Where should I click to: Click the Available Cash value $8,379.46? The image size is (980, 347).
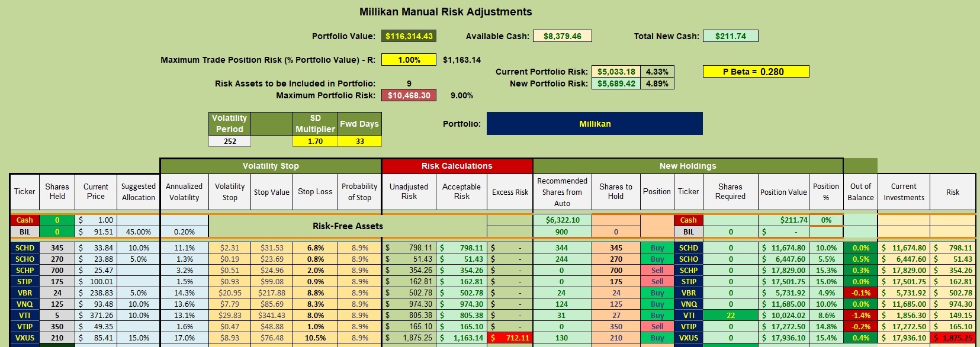coord(563,36)
